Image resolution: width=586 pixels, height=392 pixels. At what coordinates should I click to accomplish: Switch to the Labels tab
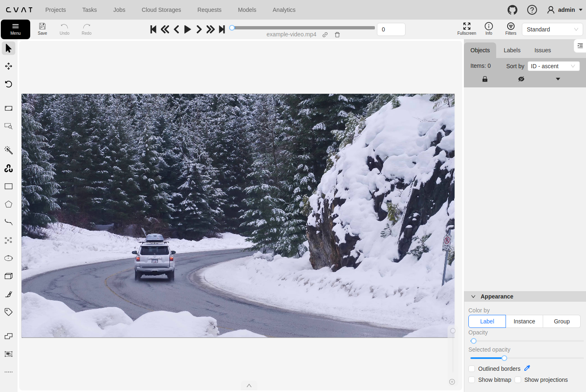[512, 50]
